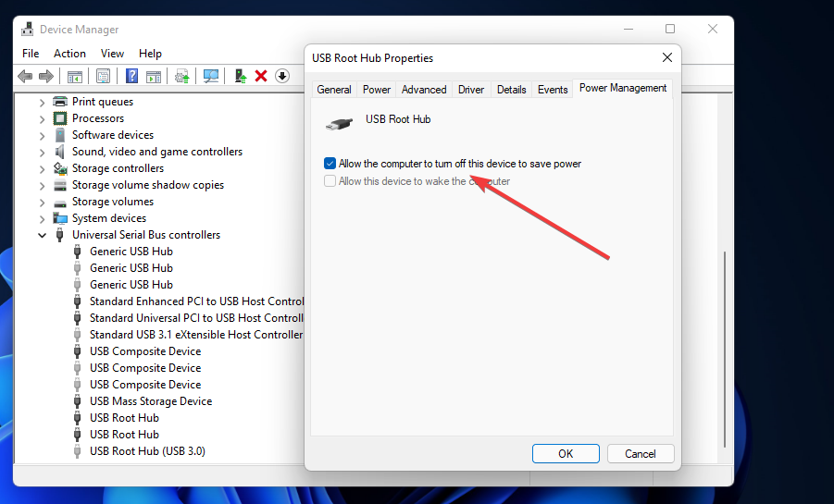Open the View menu
The width and height of the screenshot is (834, 504).
coord(112,53)
